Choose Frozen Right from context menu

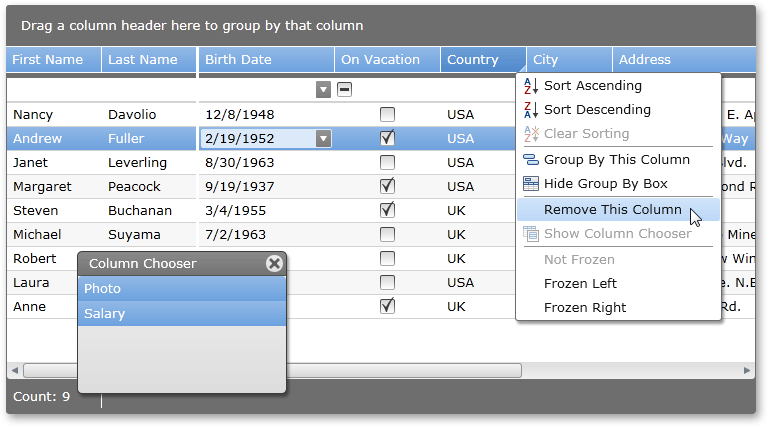coord(585,308)
